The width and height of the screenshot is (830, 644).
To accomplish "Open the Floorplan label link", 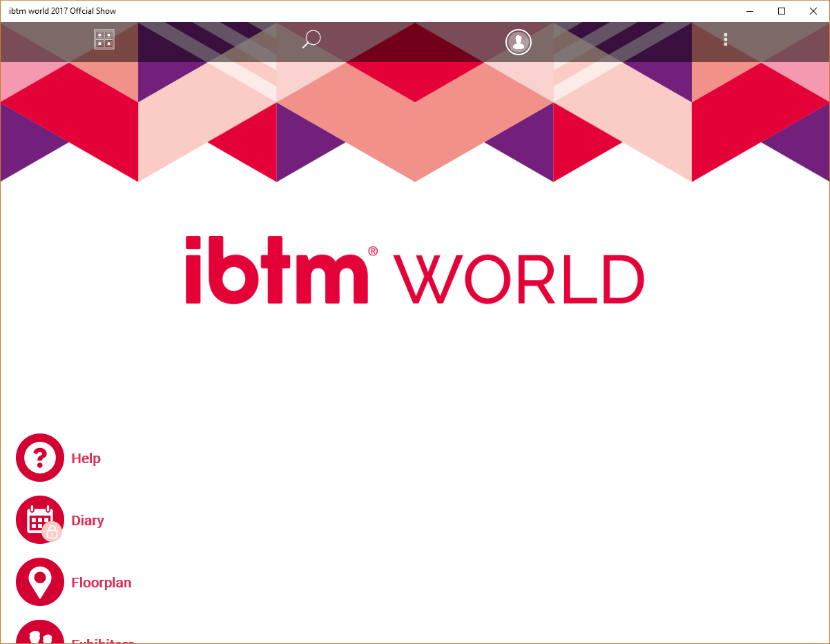I will pyautogui.click(x=102, y=583).
